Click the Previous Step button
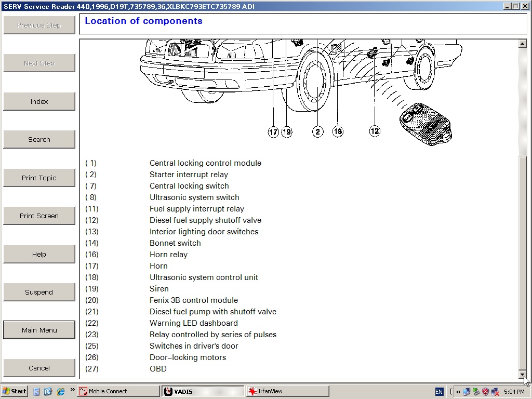The width and height of the screenshot is (532, 399). click(x=39, y=25)
